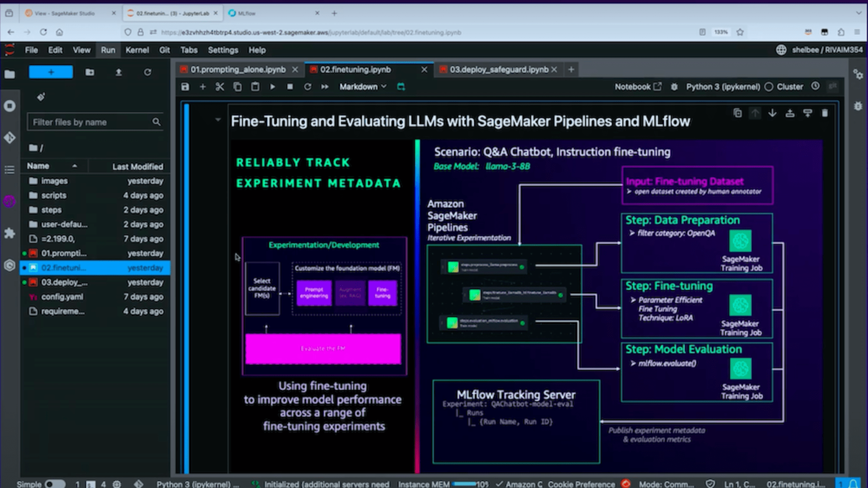This screenshot has width=868, height=488.
Task: Upload files with the upload arrow icon
Action: [118, 72]
